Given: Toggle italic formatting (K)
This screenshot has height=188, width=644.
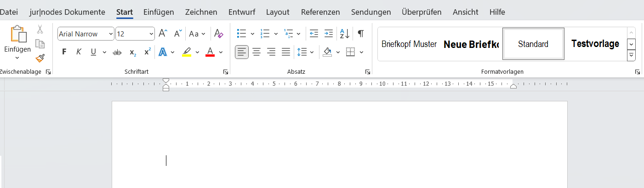Looking at the screenshot, I should 79,52.
